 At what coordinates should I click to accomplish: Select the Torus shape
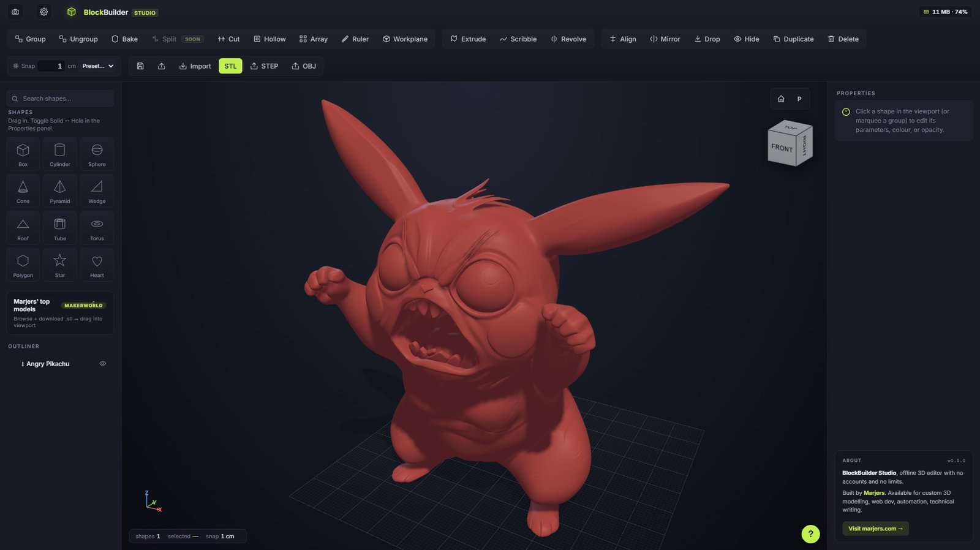point(97,228)
